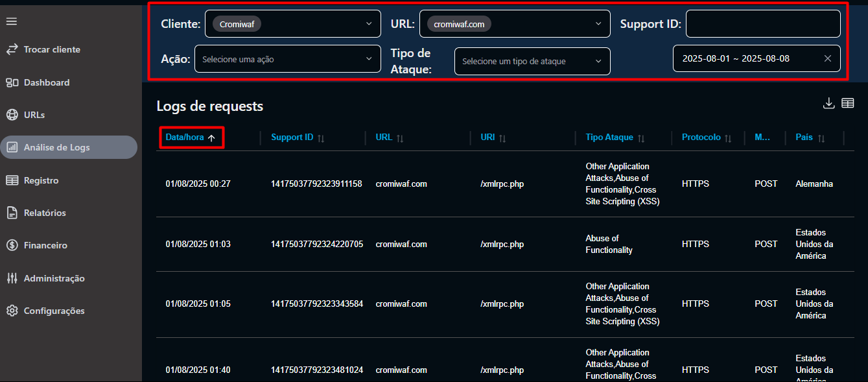
Task: Sort by the URI column arrows
Action: pyautogui.click(x=502, y=138)
